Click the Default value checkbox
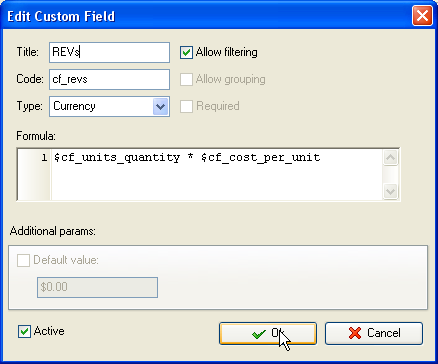 (x=23, y=260)
